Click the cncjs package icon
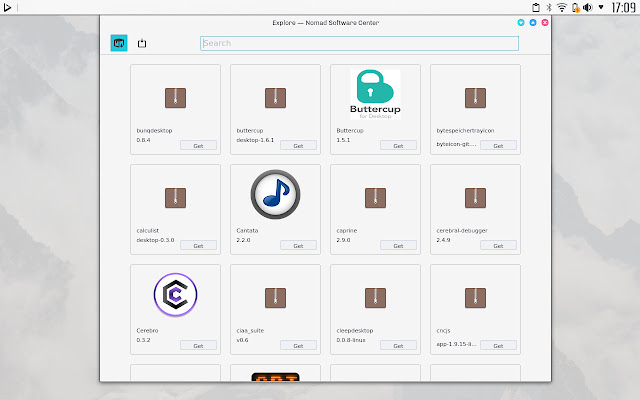Image resolution: width=640 pixels, height=400 pixels. [476, 298]
